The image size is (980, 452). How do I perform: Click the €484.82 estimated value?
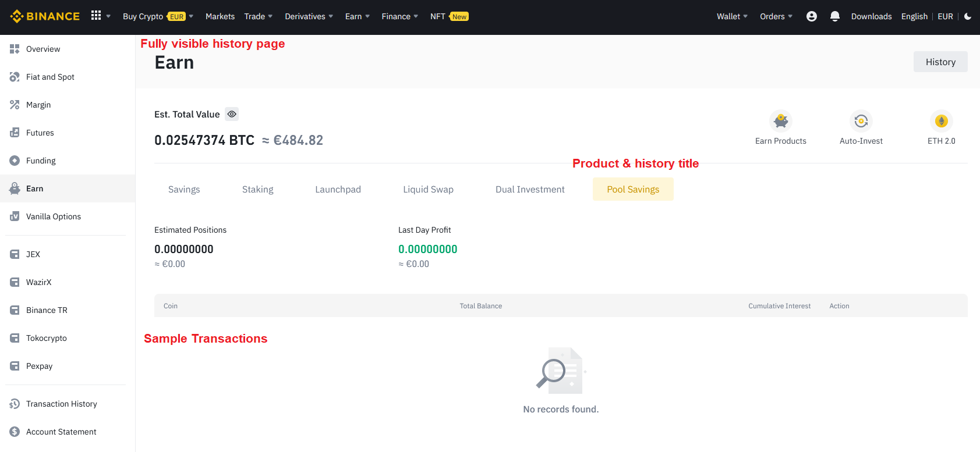point(298,140)
